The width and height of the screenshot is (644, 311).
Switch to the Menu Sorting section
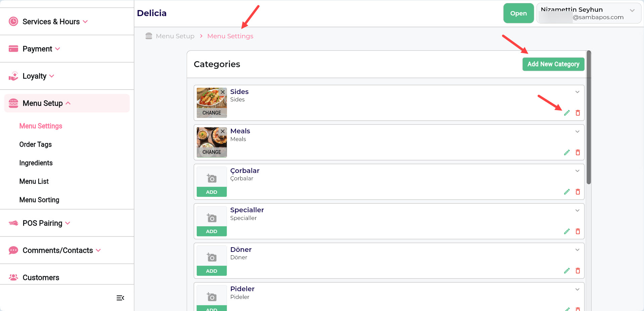(39, 200)
